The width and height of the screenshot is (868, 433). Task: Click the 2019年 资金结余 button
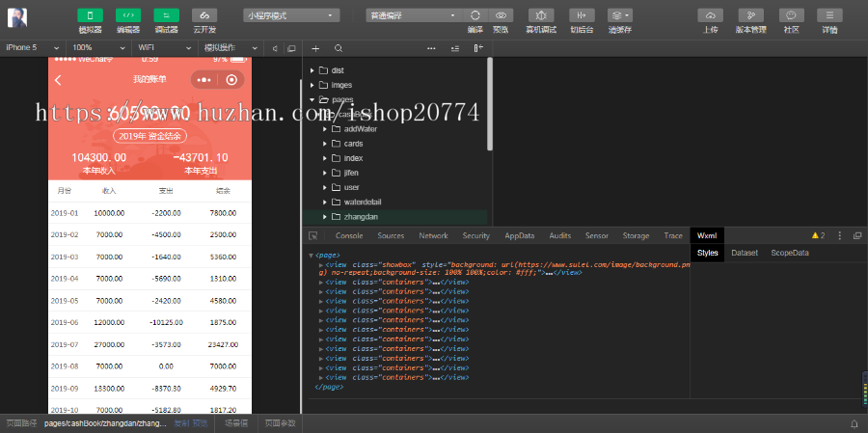point(149,136)
